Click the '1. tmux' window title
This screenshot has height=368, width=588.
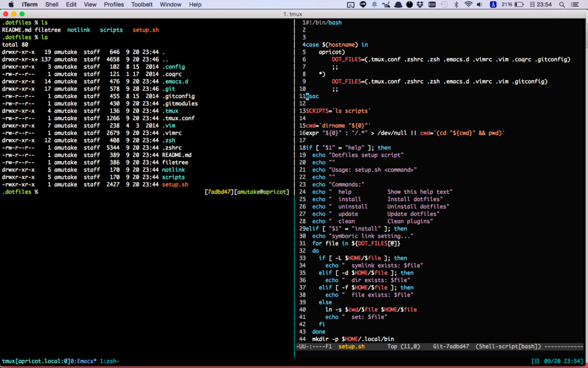click(x=292, y=14)
